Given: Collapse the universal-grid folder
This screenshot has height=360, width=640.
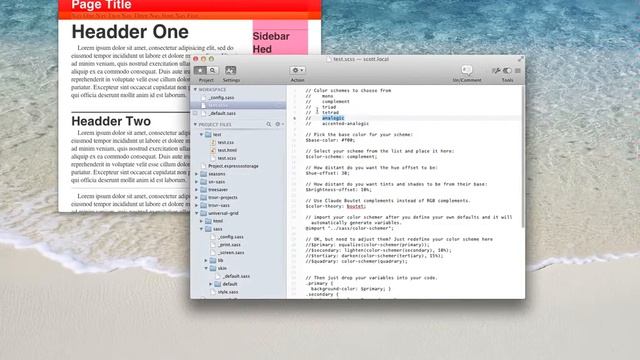Looking at the screenshot, I should tap(197, 213).
